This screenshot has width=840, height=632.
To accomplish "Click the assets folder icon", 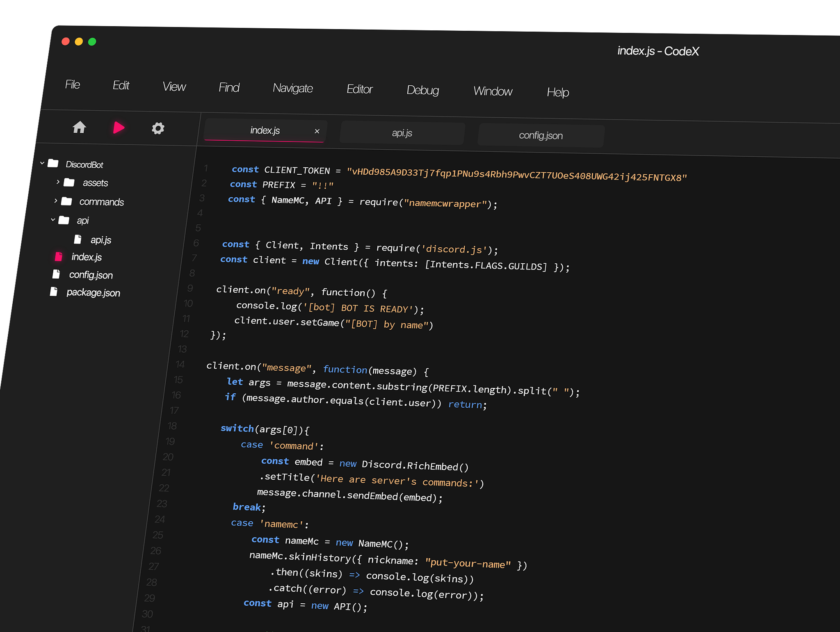I will (x=70, y=183).
